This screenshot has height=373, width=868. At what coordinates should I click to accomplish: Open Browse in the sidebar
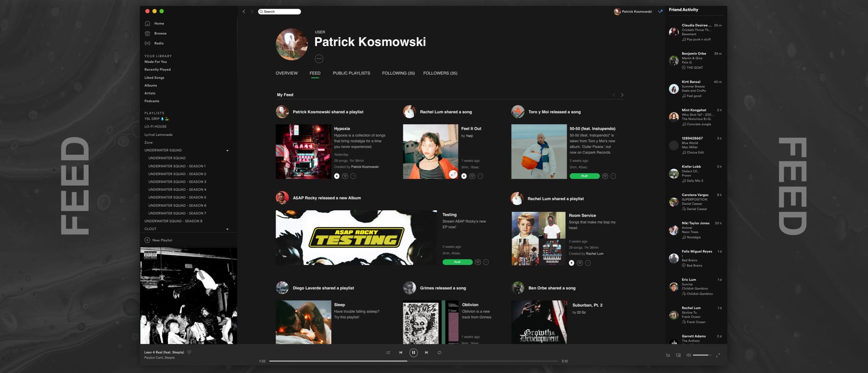click(x=156, y=33)
